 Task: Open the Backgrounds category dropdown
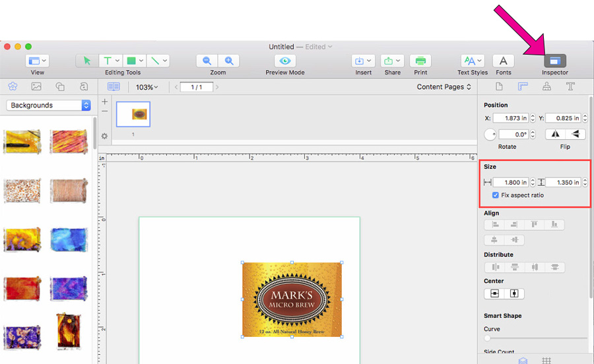point(48,106)
